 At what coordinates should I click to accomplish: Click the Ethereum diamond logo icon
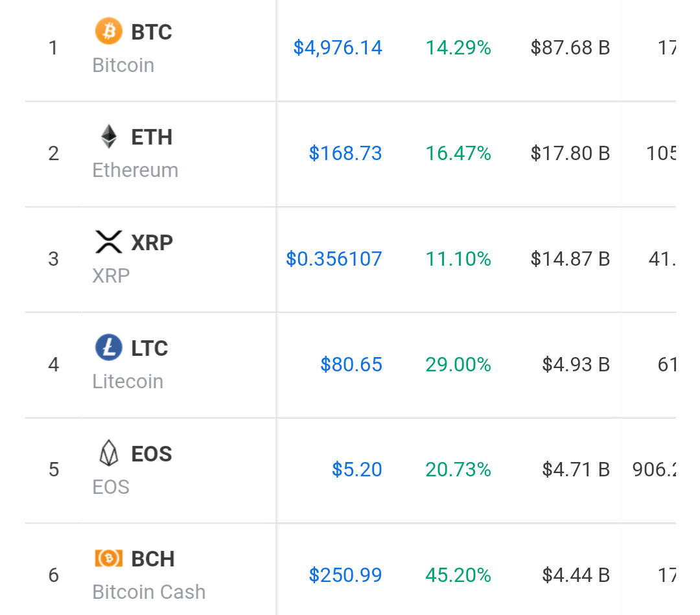point(108,137)
